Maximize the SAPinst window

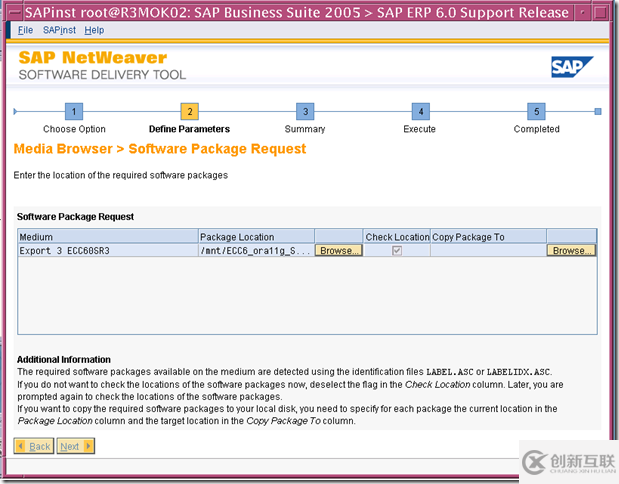[601, 13]
